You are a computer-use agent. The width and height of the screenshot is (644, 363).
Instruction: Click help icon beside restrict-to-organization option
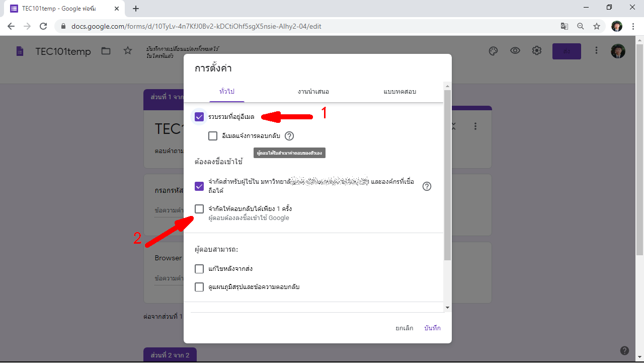(x=427, y=186)
